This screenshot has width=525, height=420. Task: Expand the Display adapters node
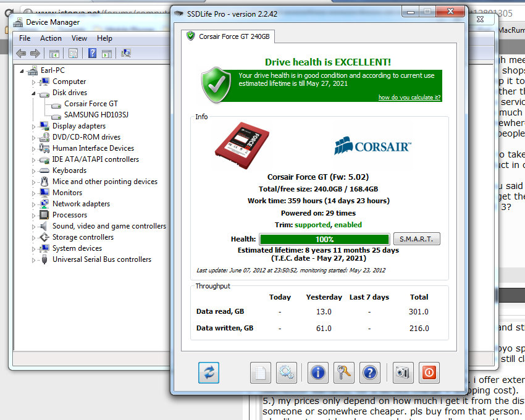33,127
